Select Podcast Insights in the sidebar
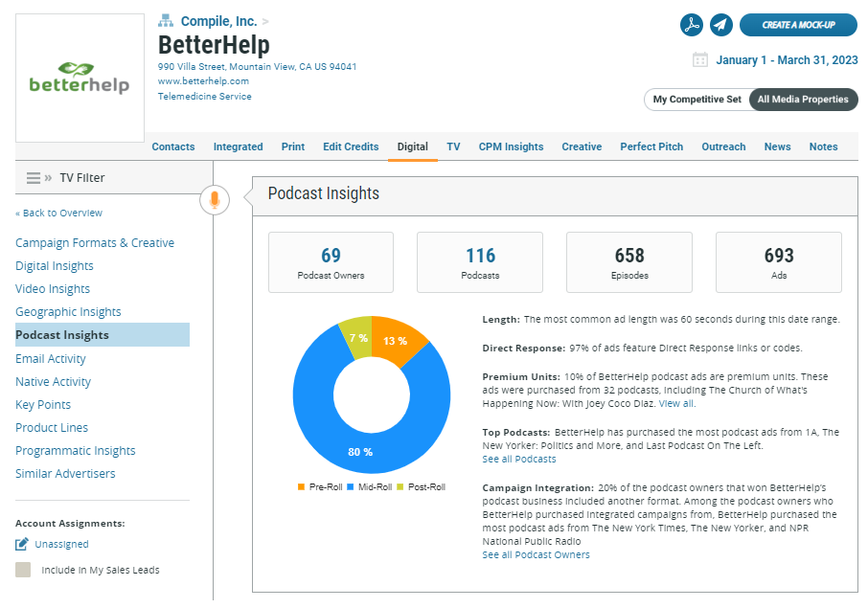 (103, 335)
